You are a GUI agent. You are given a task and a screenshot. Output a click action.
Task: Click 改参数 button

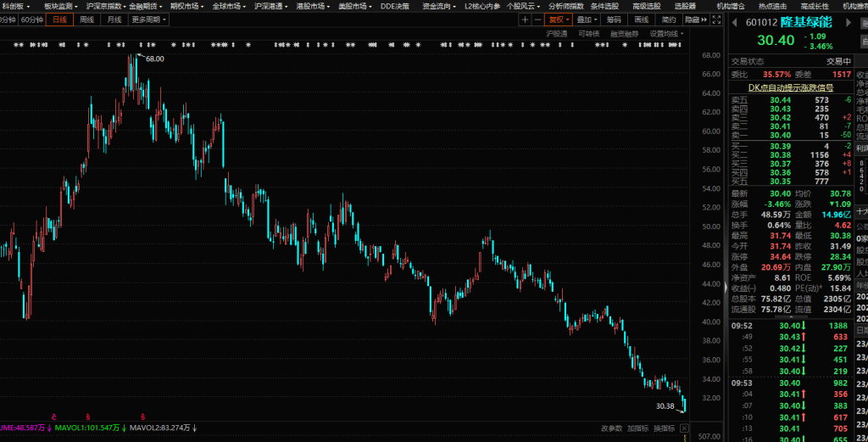[x=612, y=428]
